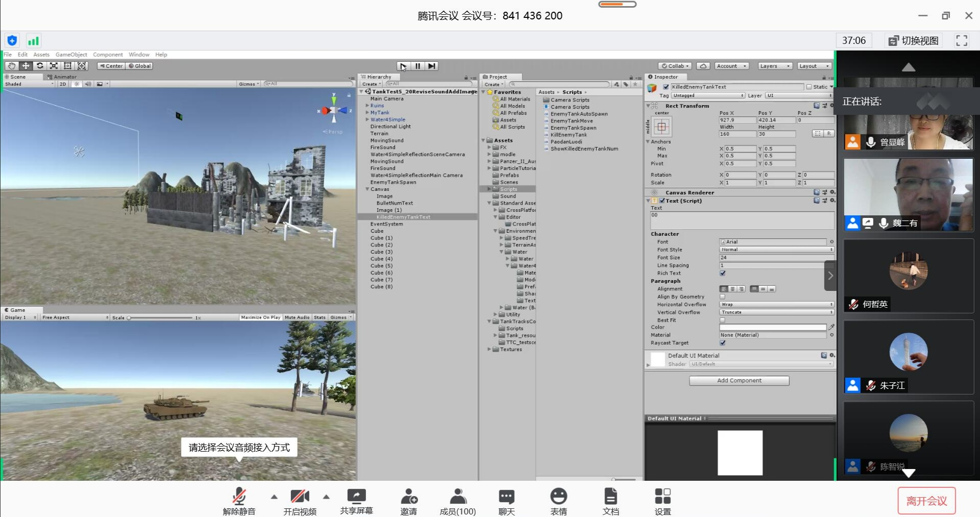Viewport: 980px width, 517px height.
Task: Open meeting members list (100)
Action: point(458,501)
